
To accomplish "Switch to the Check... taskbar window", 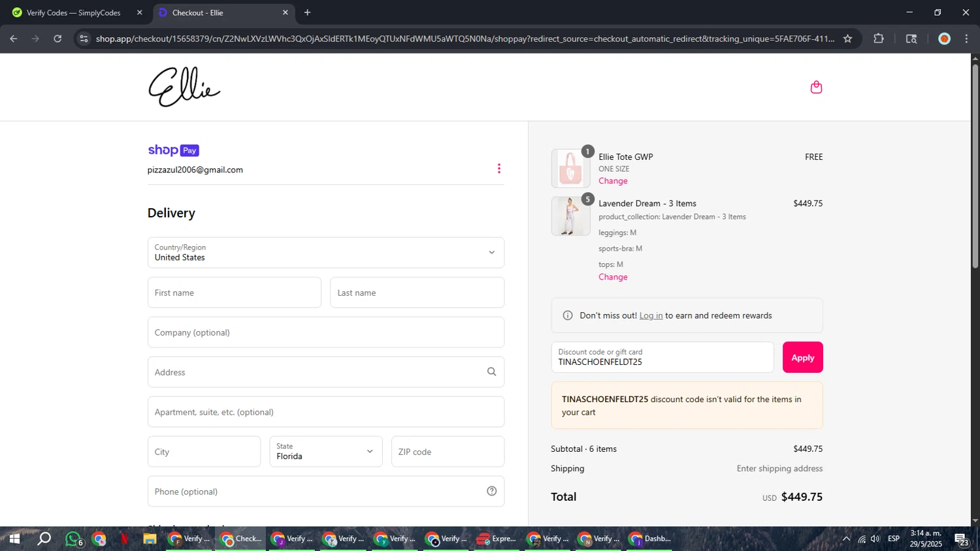I will coord(241,539).
